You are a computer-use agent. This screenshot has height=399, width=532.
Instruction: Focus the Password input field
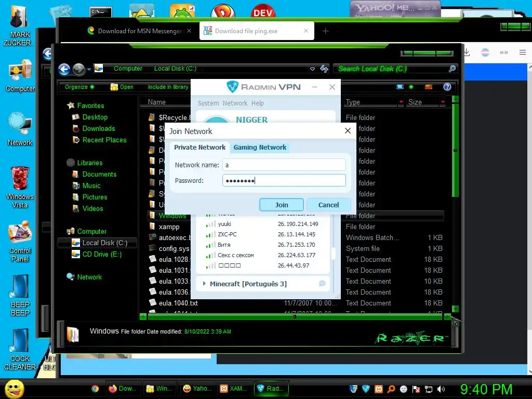coord(284,180)
